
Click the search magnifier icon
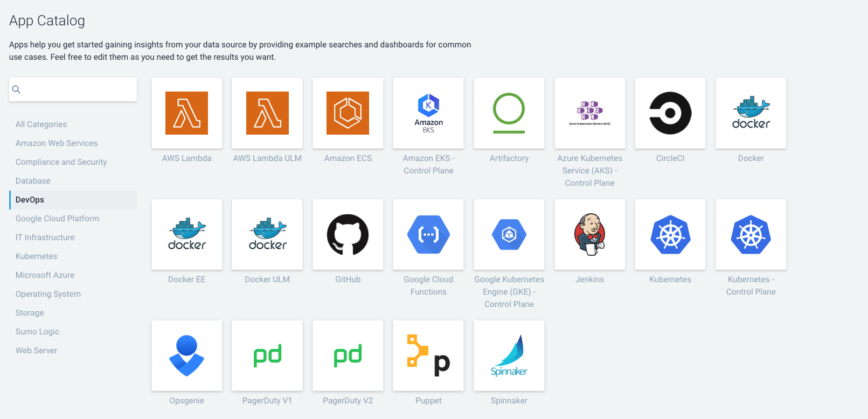click(x=16, y=89)
